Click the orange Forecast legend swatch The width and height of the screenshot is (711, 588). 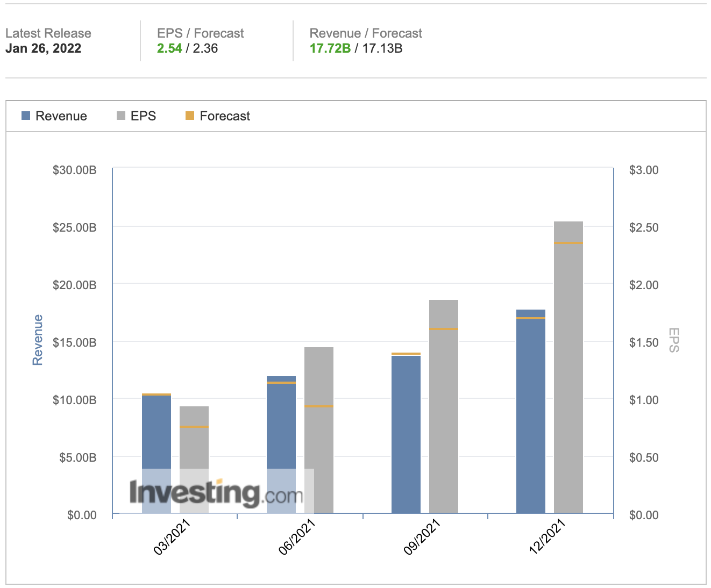coord(189,116)
